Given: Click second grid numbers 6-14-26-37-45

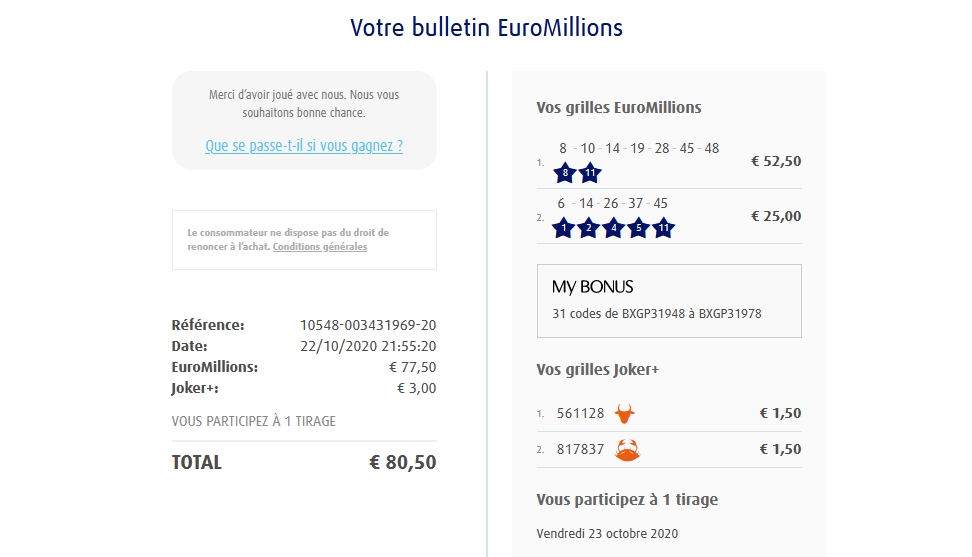Looking at the screenshot, I should [613, 203].
